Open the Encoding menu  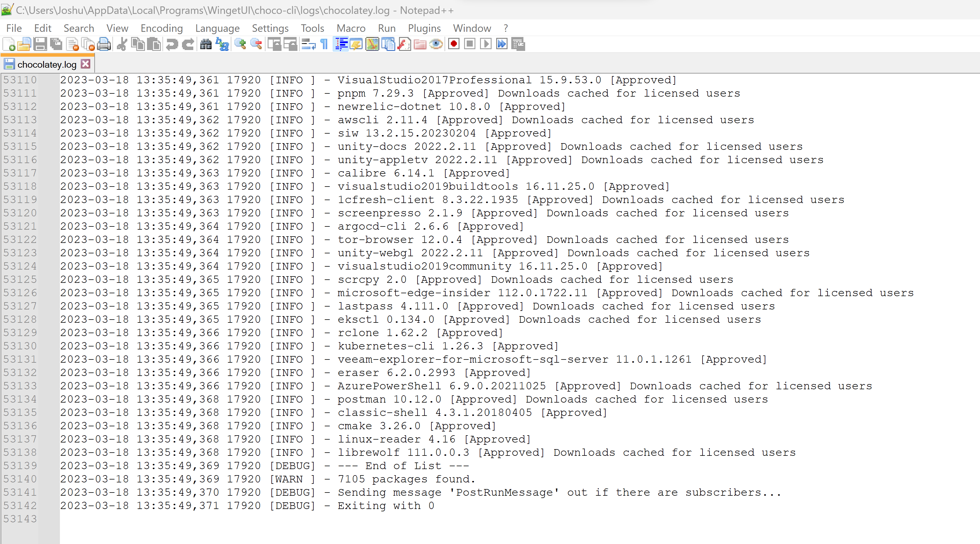coord(161,29)
